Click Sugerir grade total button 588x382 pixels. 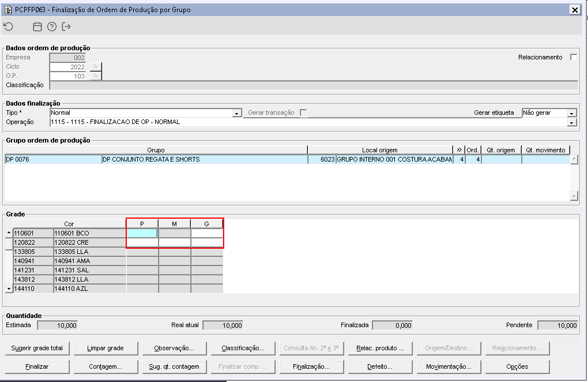click(37, 348)
